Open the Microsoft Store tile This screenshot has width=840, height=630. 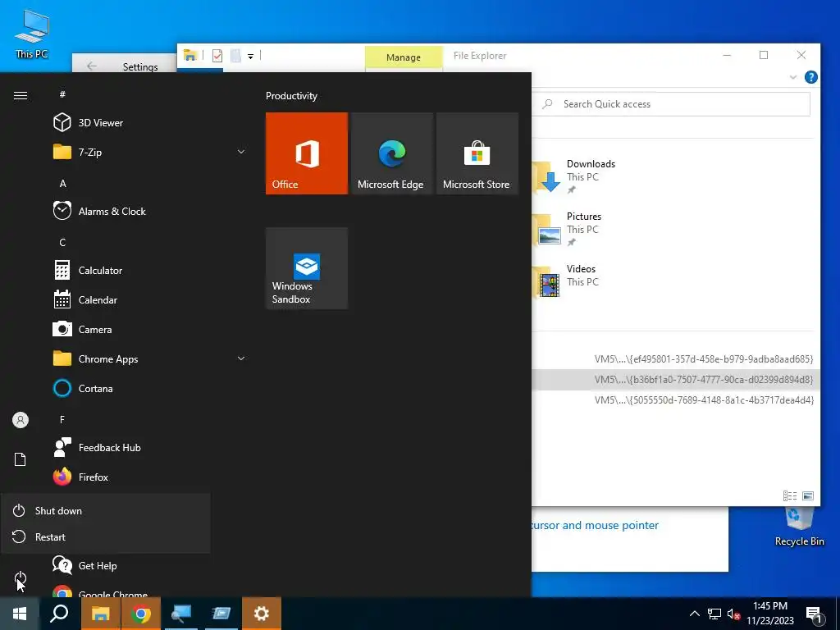point(477,153)
